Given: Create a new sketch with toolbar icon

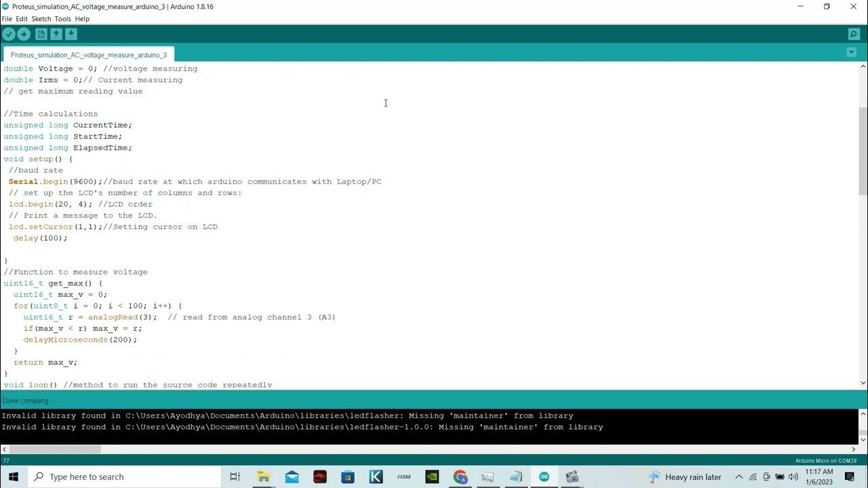Looking at the screenshot, I should [41, 34].
